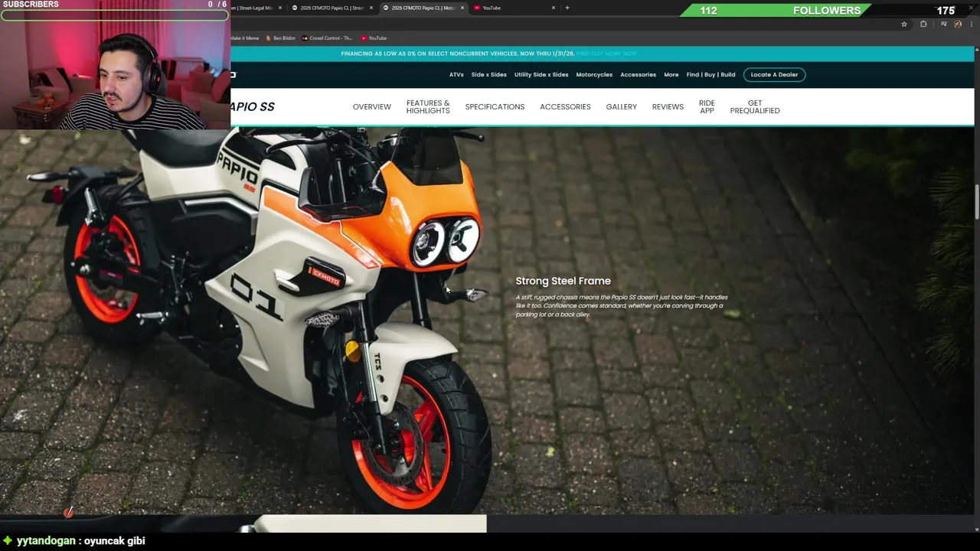Image resolution: width=980 pixels, height=551 pixels.
Task: Switch to the YouTube browser tab
Action: click(513, 8)
